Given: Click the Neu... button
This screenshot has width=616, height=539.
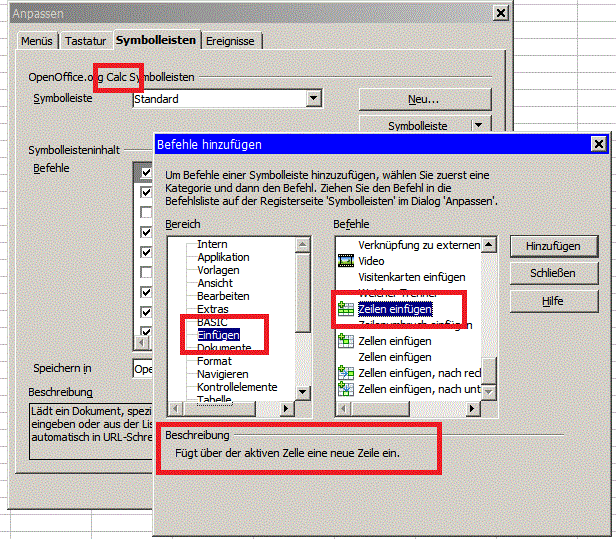Looking at the screenshot, I should point(424,99).
